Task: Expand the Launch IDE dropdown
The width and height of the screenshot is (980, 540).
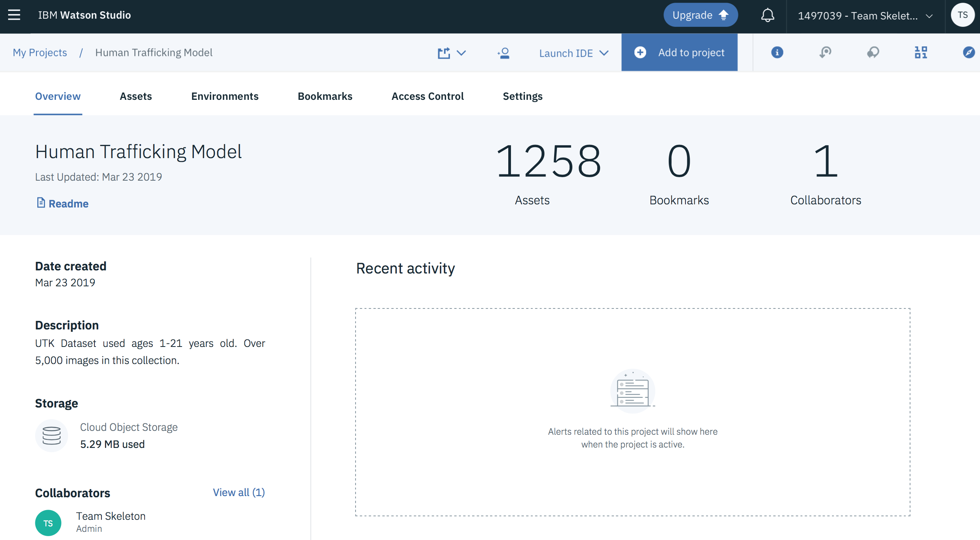Action: point(573,53)
